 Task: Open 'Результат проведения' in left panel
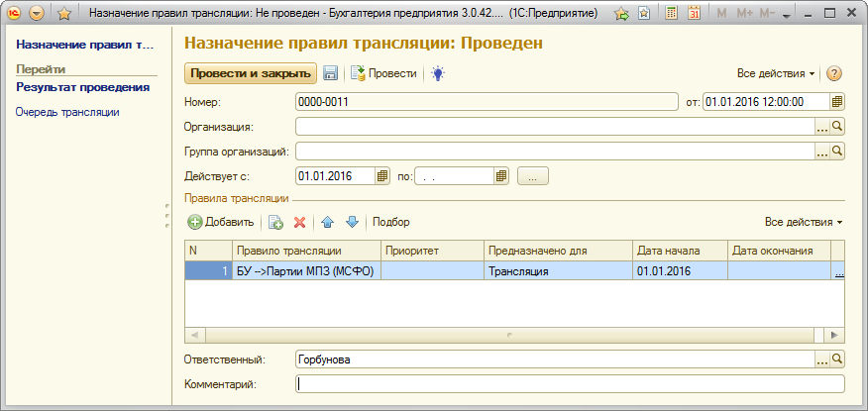82,87
